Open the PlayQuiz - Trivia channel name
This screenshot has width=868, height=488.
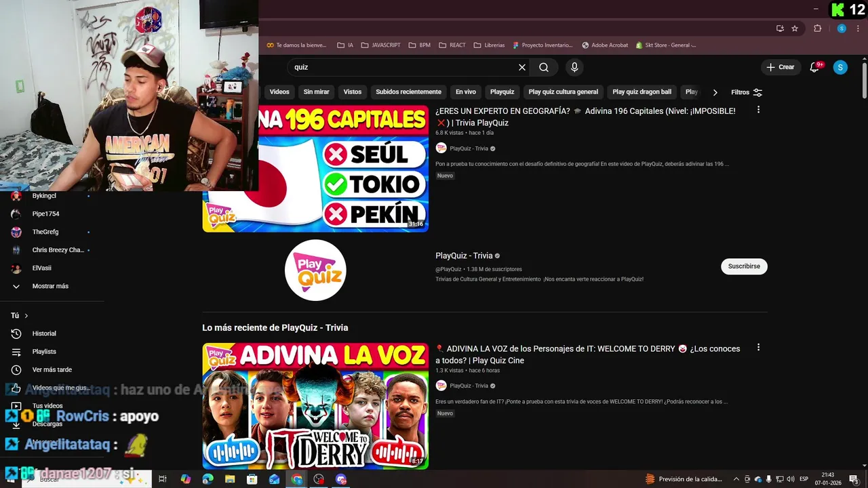(464, 256)
